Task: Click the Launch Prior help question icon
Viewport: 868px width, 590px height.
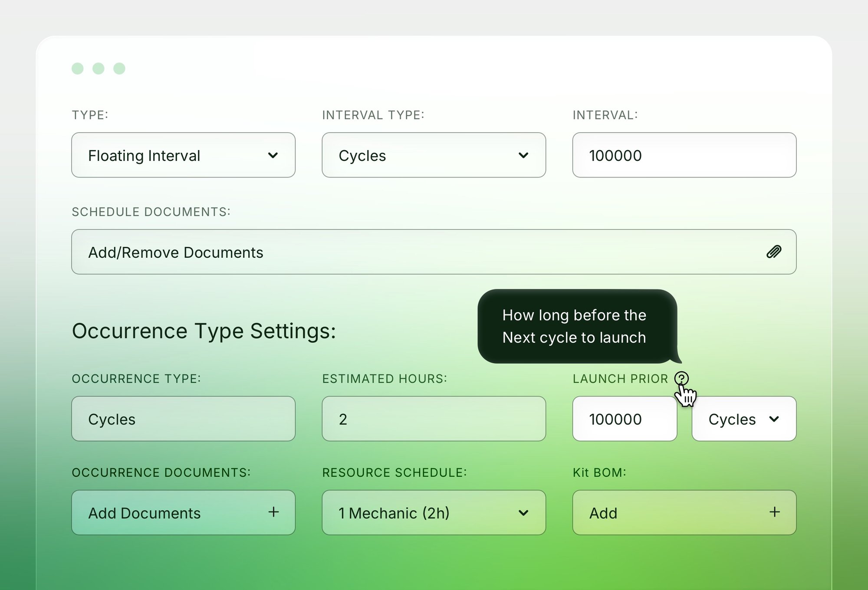Action: pos(681,378)
